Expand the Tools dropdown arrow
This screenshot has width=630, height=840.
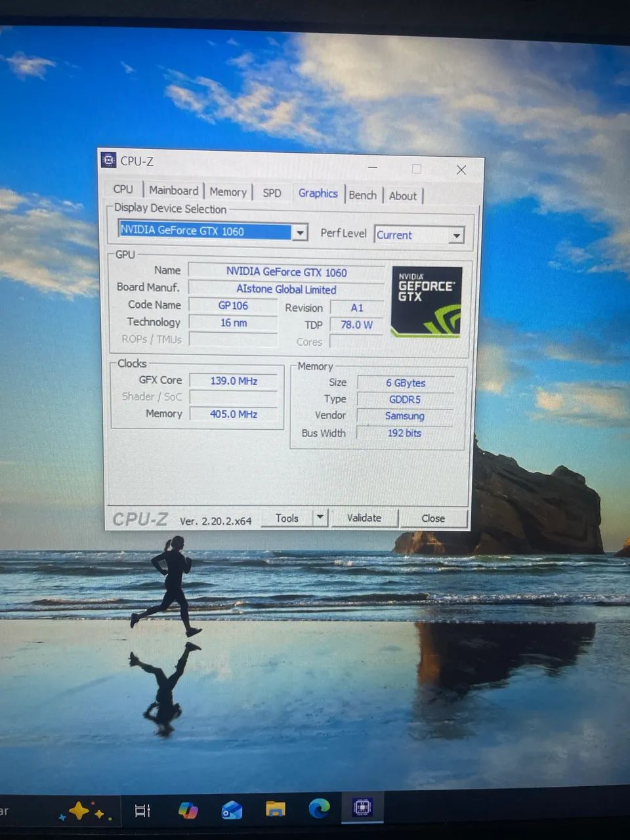pyautogui.click(x=320, y=518)
